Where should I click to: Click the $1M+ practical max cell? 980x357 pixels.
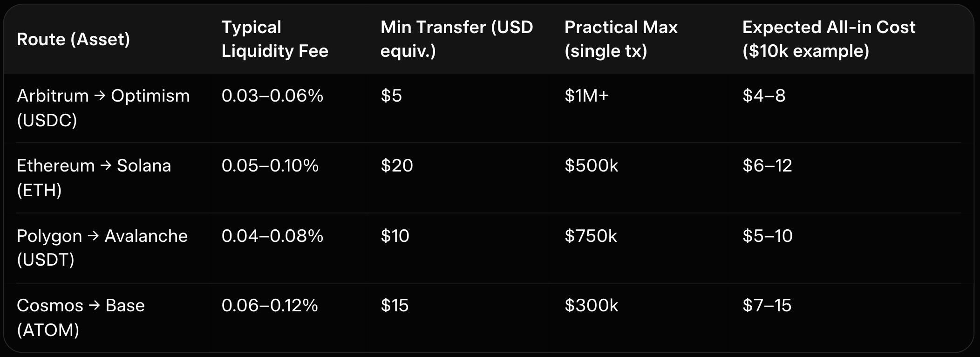[x=587, y=96]
